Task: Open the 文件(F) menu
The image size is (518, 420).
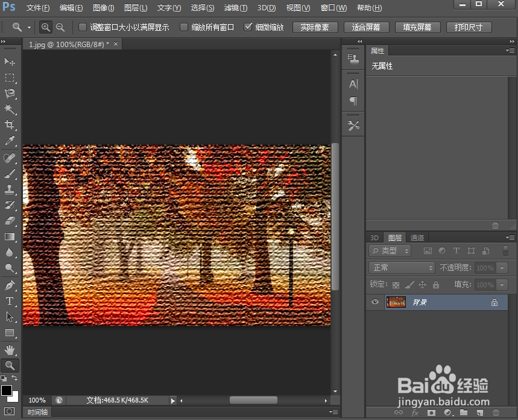Action: [38, 8]
